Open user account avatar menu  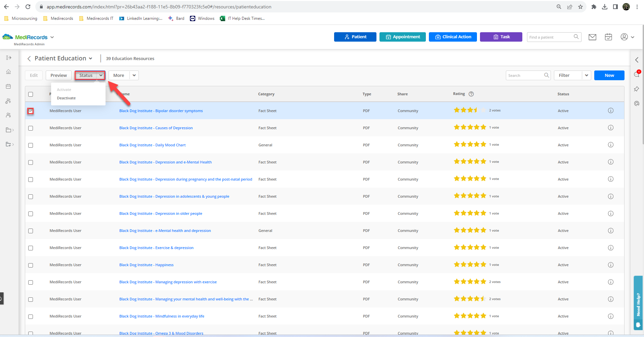[627, 37]
